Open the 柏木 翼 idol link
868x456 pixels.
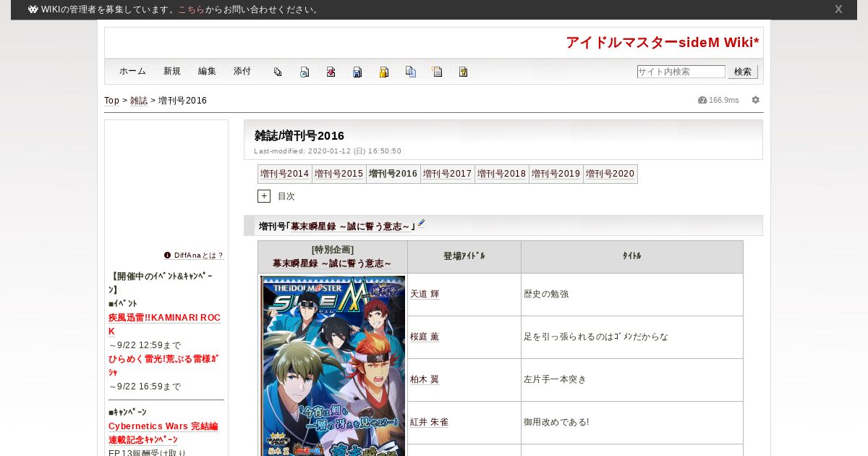pyautogui.click(x=425, y=379)
